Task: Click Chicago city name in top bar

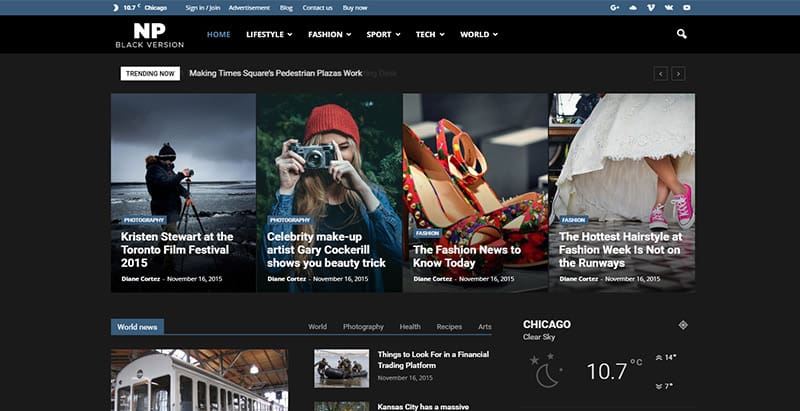Action: click(156, 8)
